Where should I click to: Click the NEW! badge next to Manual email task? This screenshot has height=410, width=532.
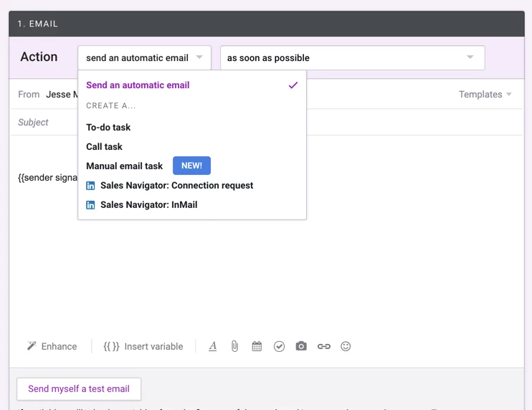(x=191, y=166)
